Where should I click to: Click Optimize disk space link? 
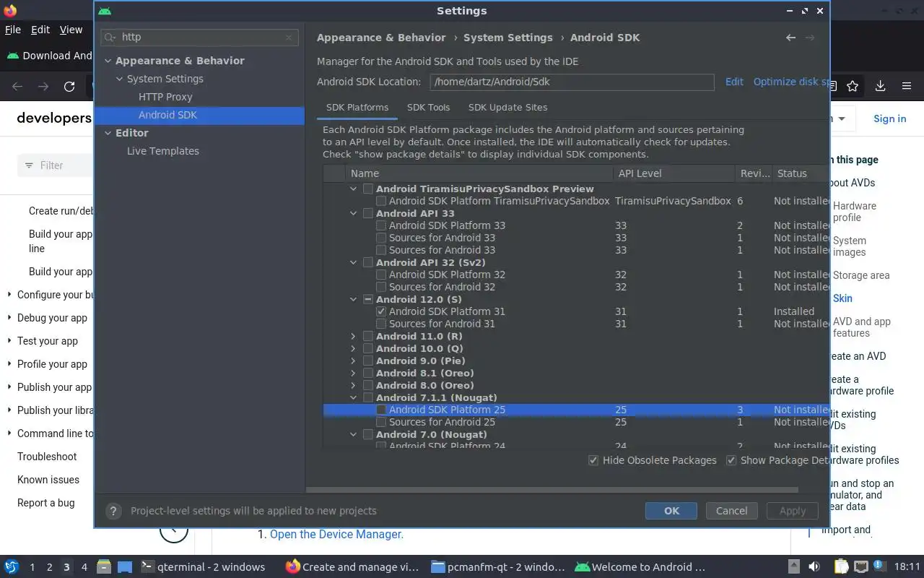(x=790, y=82)
